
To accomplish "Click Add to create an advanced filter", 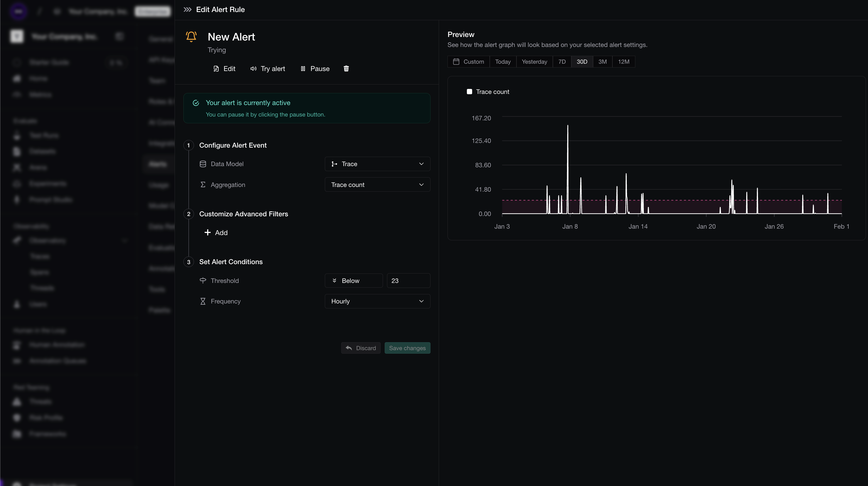I will click(216, 232).
